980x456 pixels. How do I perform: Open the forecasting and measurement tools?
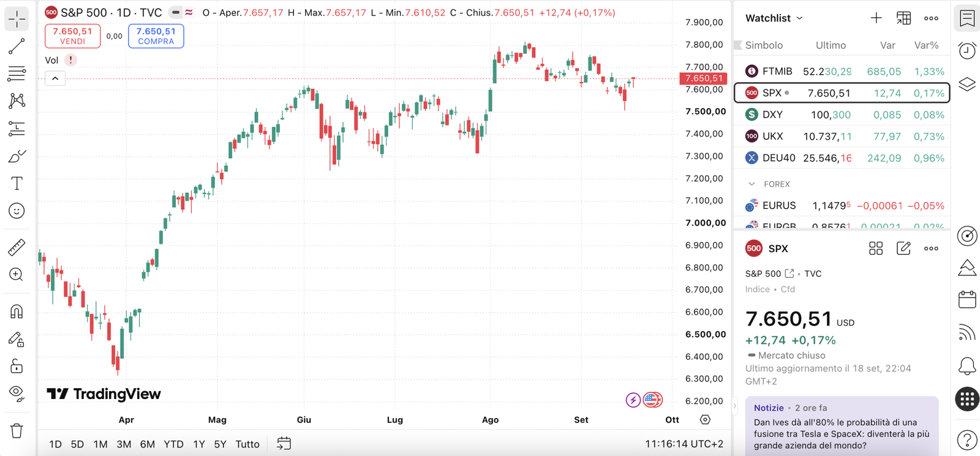pyautogui.click(x=17, y=129)
